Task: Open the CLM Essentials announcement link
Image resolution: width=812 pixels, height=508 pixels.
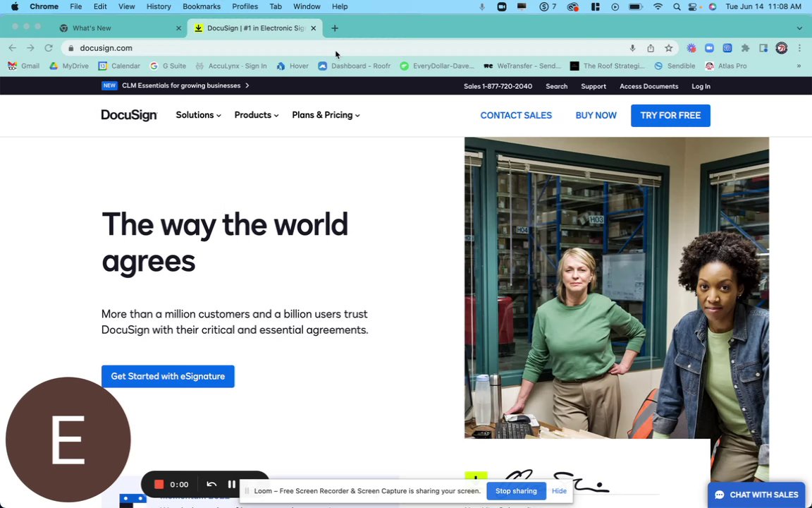Action: tap(175, 85)
